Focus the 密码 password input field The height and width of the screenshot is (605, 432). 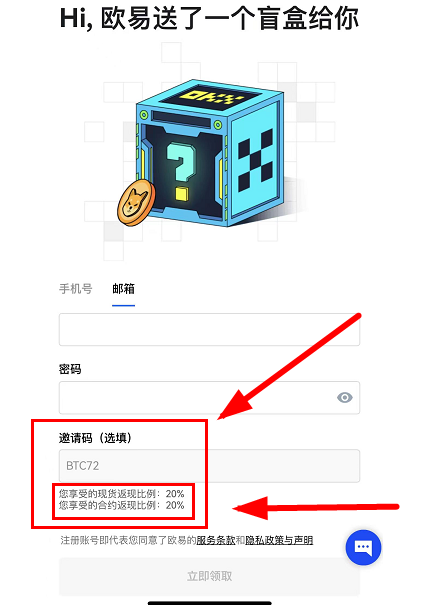209,398
